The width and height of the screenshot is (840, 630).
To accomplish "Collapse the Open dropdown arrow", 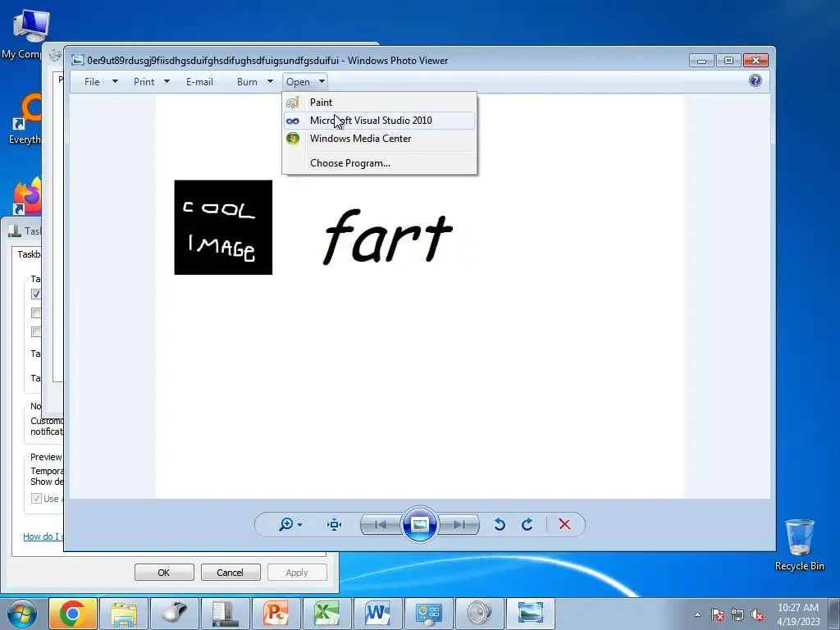I will (322, 81).
